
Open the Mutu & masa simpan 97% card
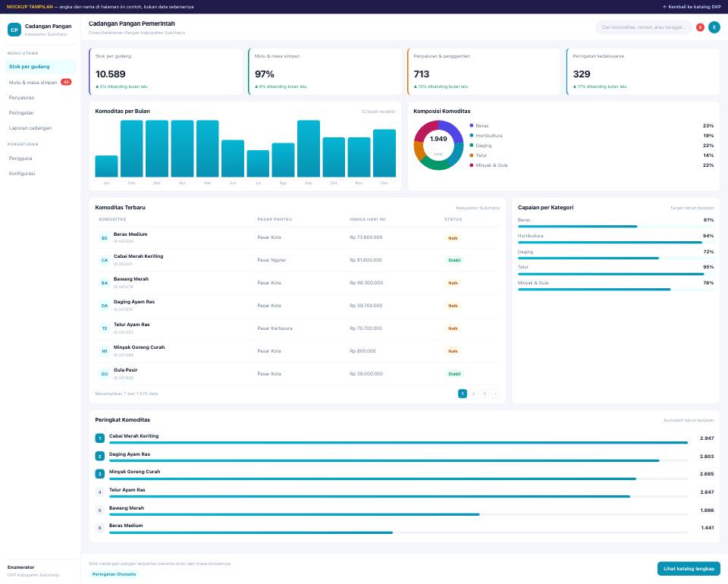point(325,71)
